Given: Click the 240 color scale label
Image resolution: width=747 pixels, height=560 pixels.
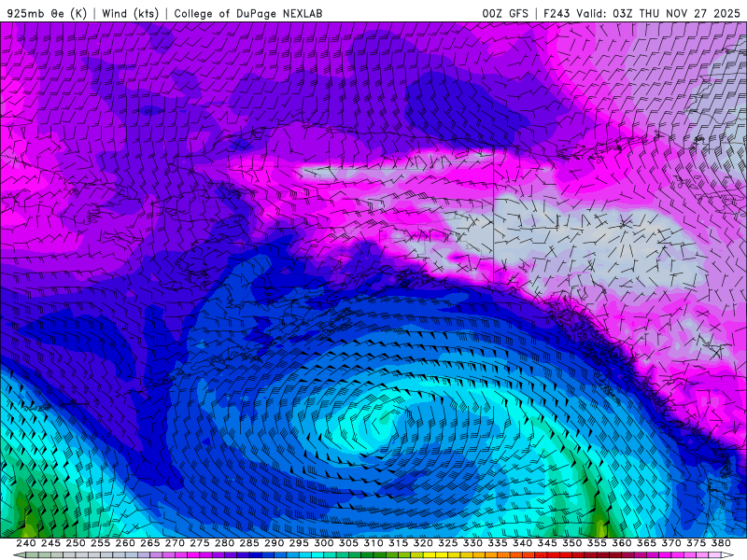Looking at the screenshot, I should click(26, 543).
